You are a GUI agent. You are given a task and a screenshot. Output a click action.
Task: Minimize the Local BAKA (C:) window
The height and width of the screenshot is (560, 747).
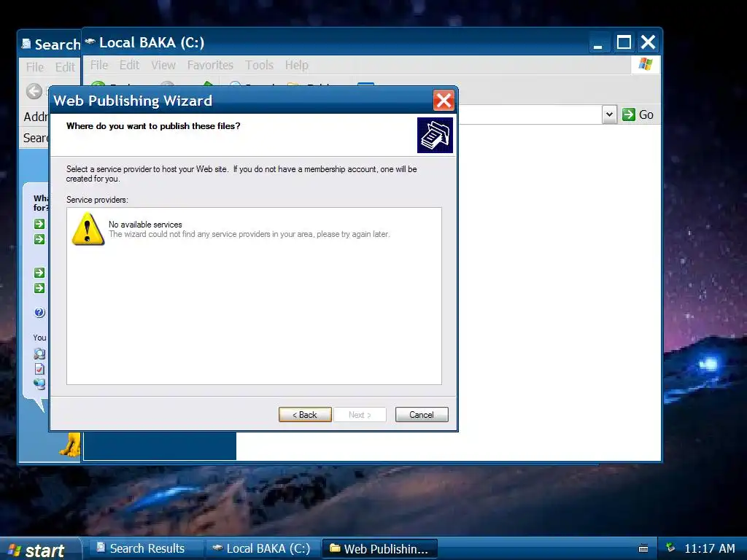pyautogui.click(x=598, y=42)
